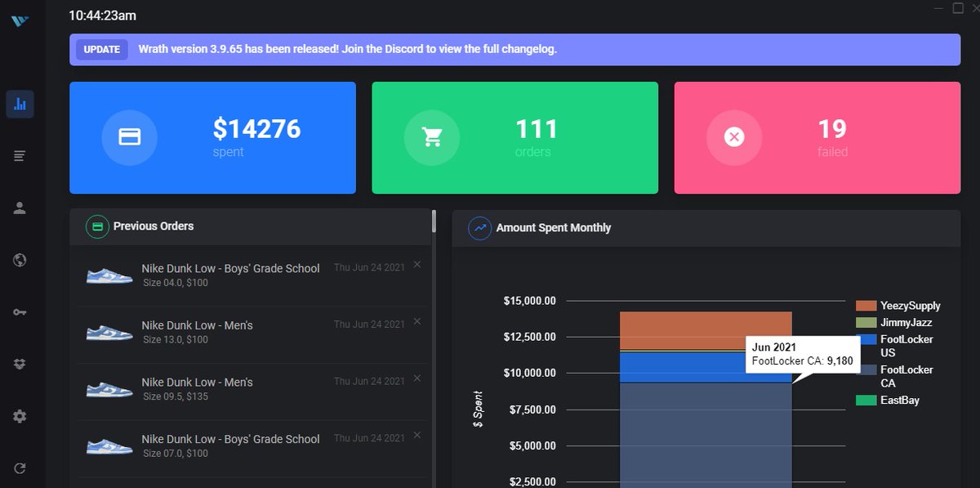
Task: Select the Tasks list icon in sidebar
Action: 20,155
